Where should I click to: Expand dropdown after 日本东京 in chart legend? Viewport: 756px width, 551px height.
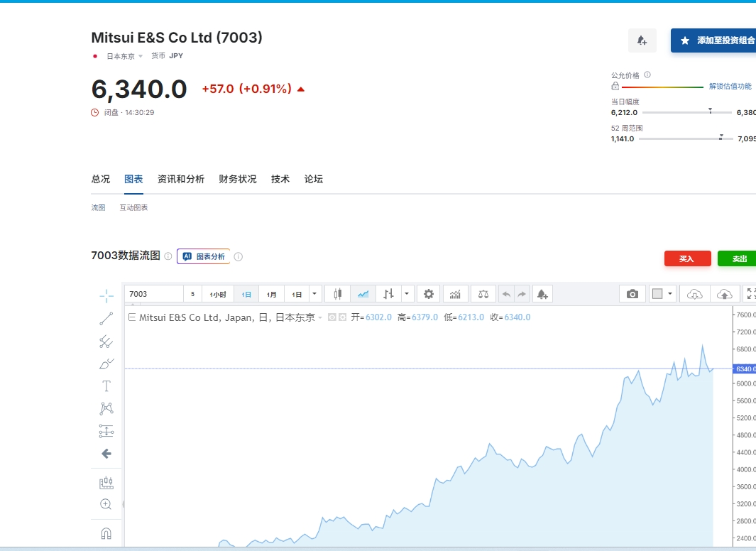320,317
